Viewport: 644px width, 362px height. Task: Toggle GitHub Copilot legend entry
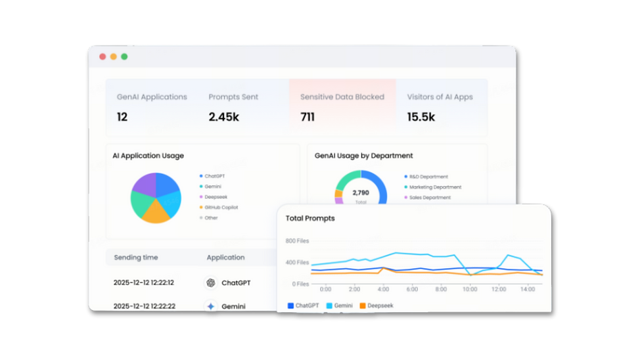tap(219, 207)
